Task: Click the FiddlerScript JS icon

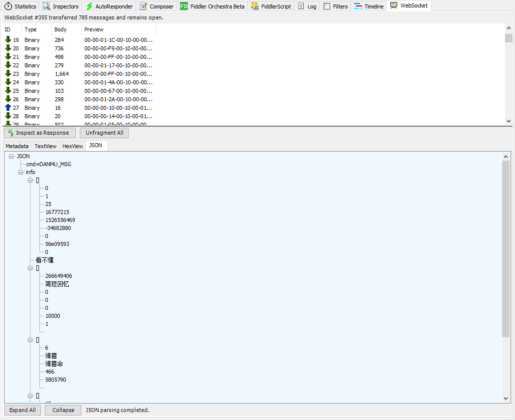Action: [x=254, y=6]
